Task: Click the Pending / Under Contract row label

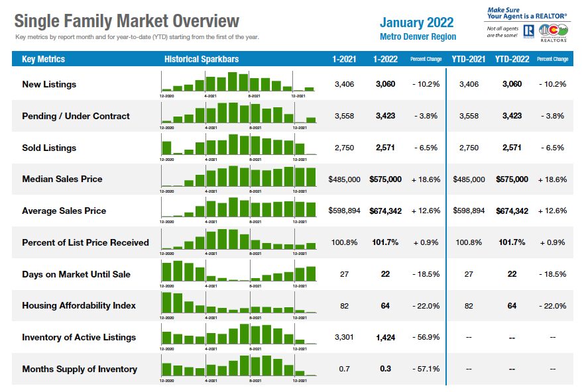Action: [76, 116]
